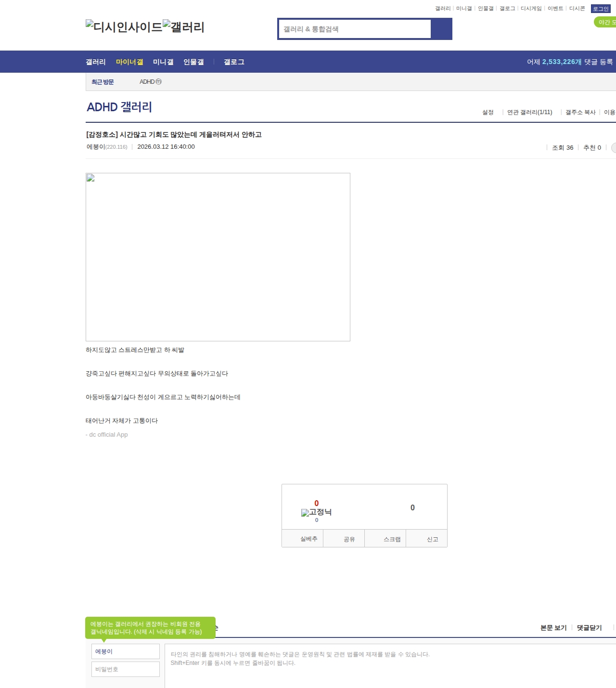
Task: Click the 로그인 login button
Action: tap(600, 9)
